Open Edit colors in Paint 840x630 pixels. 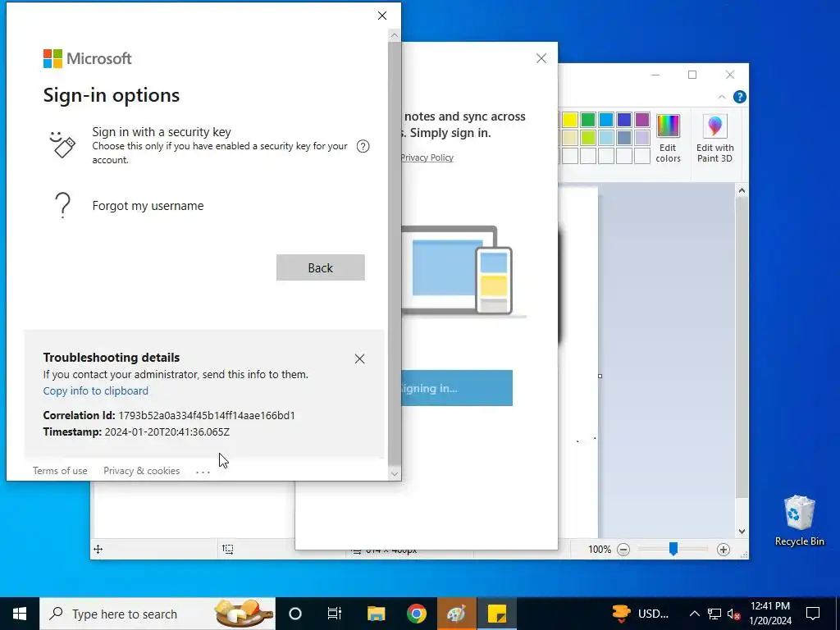[x=668, y=138]
